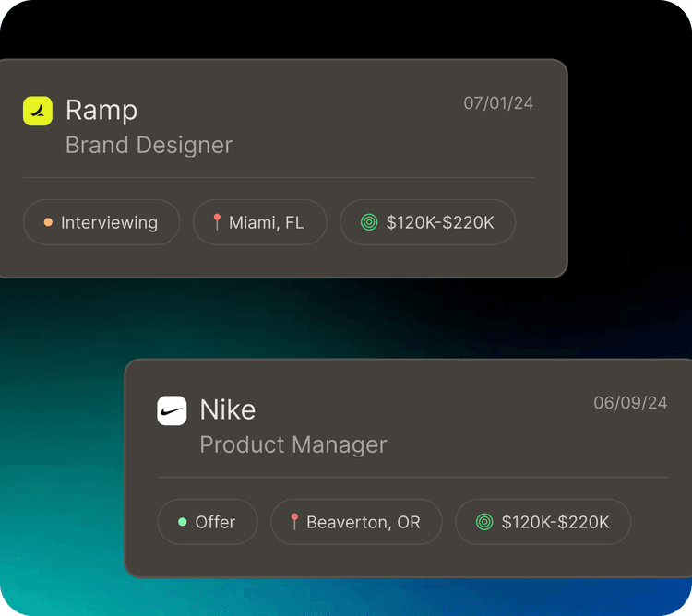This screenshot has width=692, height=616.
Task: Click the salary target icon on the Nike card
Action: tap(484, 522)
